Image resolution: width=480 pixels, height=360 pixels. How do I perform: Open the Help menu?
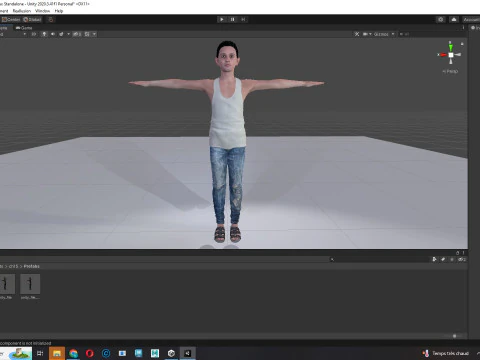pyautogui.click(x=59, y=11)
